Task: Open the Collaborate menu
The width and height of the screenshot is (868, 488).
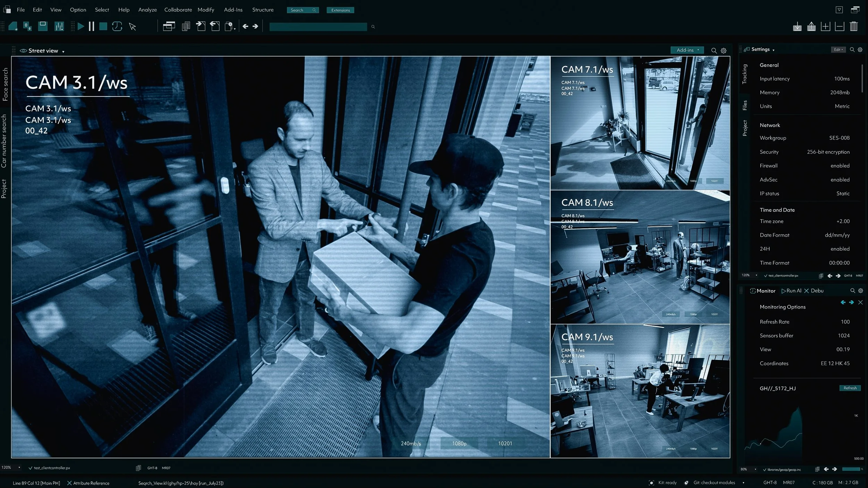Action: tap(178, 10)
